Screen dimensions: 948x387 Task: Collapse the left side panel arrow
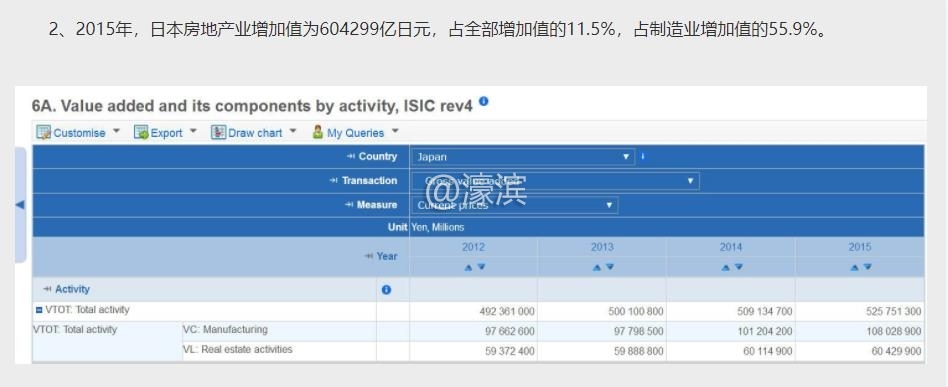coord(20,204)
